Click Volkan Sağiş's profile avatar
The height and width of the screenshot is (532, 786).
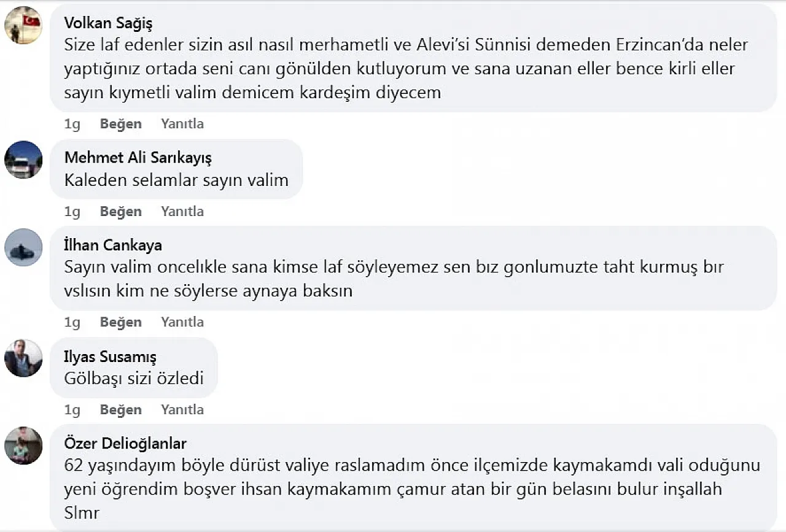(x=23, y=26)
